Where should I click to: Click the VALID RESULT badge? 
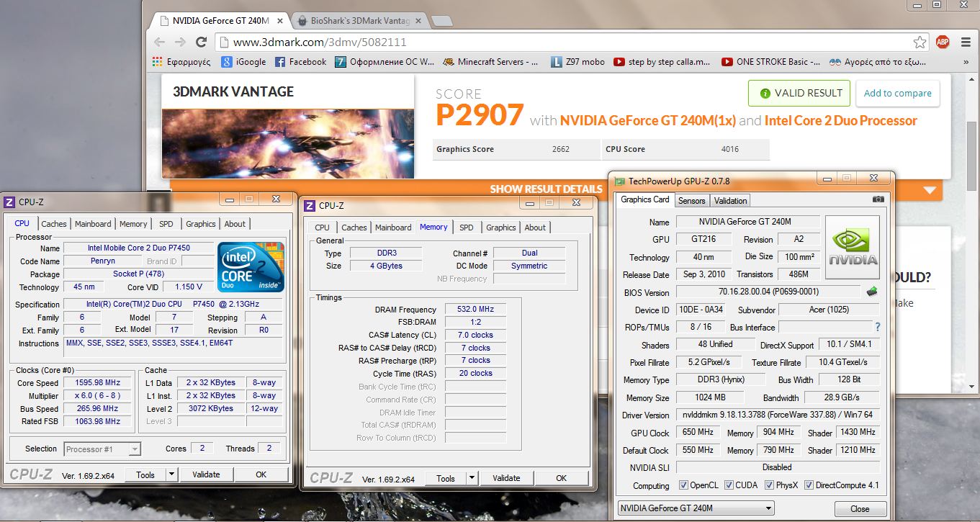(x=799, y=93)
